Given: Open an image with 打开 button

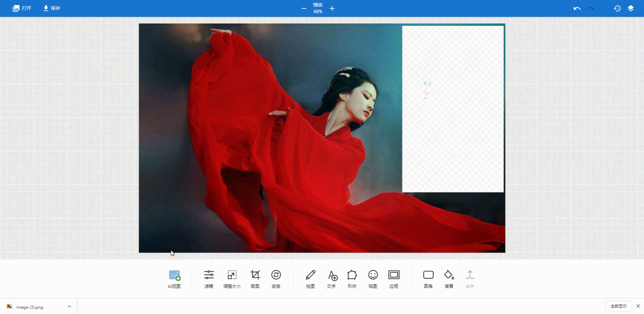Looking at the screenshot, I should tap(22, 8).
